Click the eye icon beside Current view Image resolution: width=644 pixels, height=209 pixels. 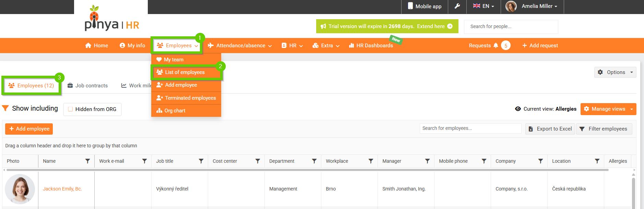[518, 109]
